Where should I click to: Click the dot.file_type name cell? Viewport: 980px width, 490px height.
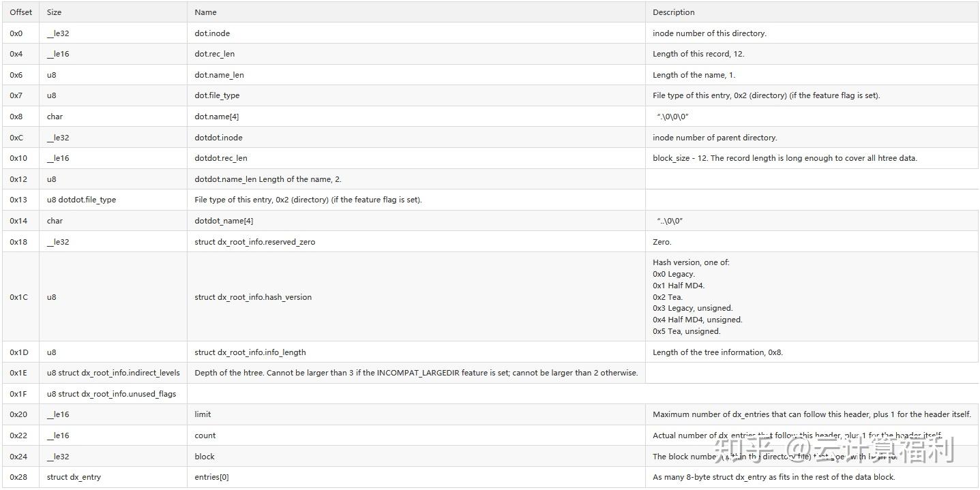(217, 95)
